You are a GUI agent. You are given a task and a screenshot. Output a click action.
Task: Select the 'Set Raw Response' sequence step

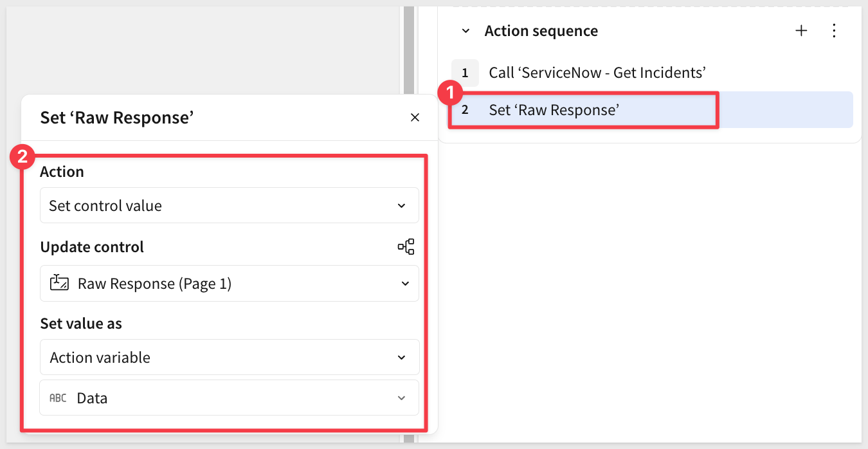click(554, 110)
